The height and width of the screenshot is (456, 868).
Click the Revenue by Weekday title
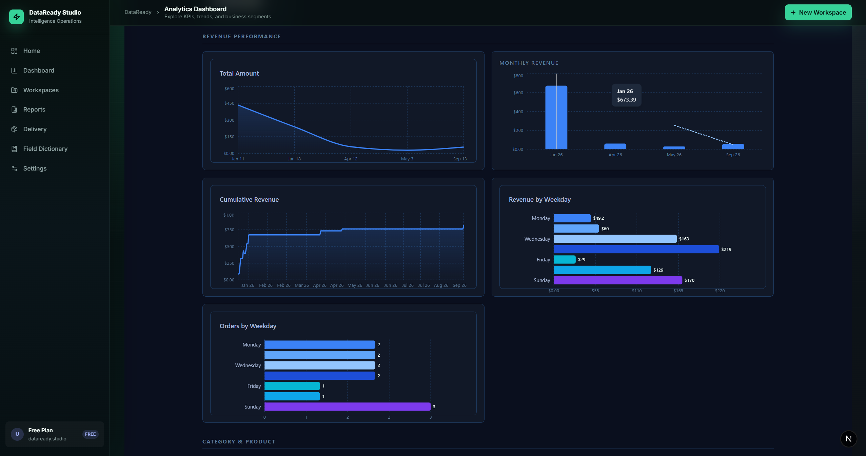(x=540, y=200)
